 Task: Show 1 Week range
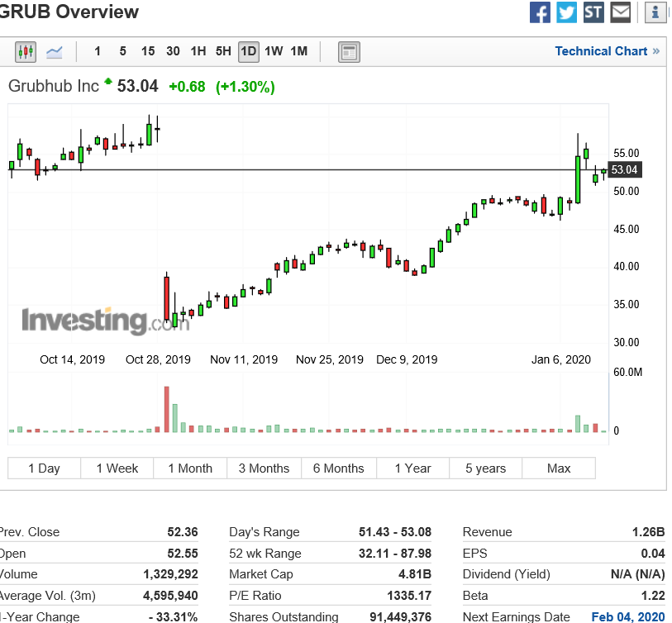[x=117, y=468]
